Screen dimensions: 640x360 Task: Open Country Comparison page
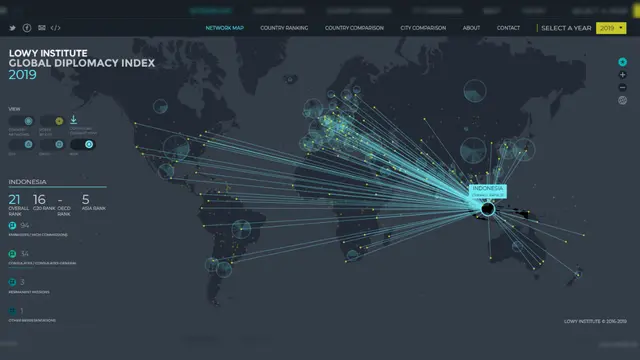pyautogui.click(x=354, y=28)
